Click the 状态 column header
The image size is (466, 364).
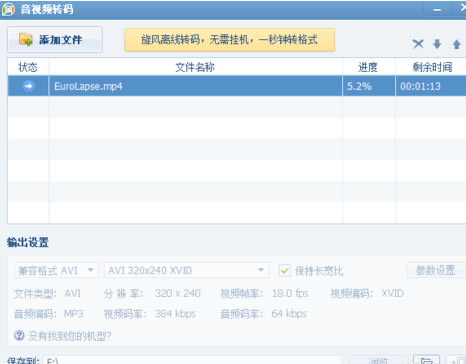[x=28, y=67]
